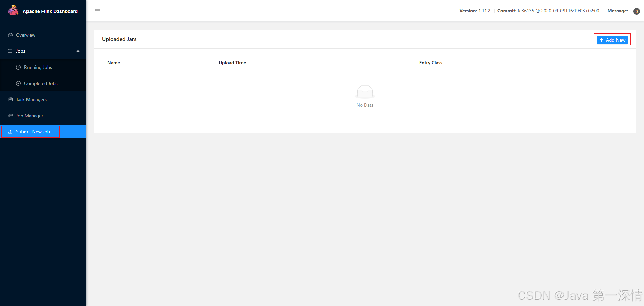Go to Job Manager
Screen dimensions: 644x306
click(x=43, y=116)
